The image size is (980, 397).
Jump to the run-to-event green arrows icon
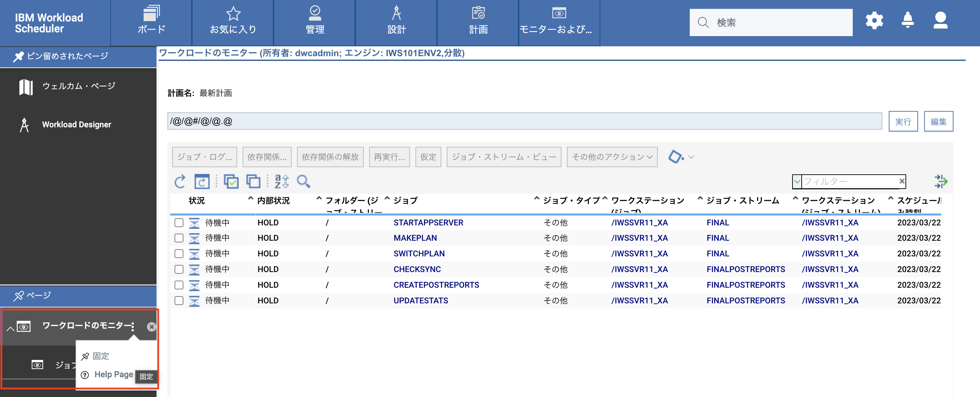pyautogui.click(x=941, y=181)
